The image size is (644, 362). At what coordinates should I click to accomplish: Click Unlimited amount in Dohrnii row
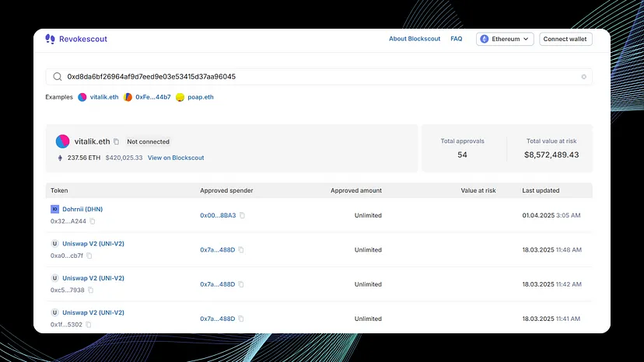(x=368, y=215)
